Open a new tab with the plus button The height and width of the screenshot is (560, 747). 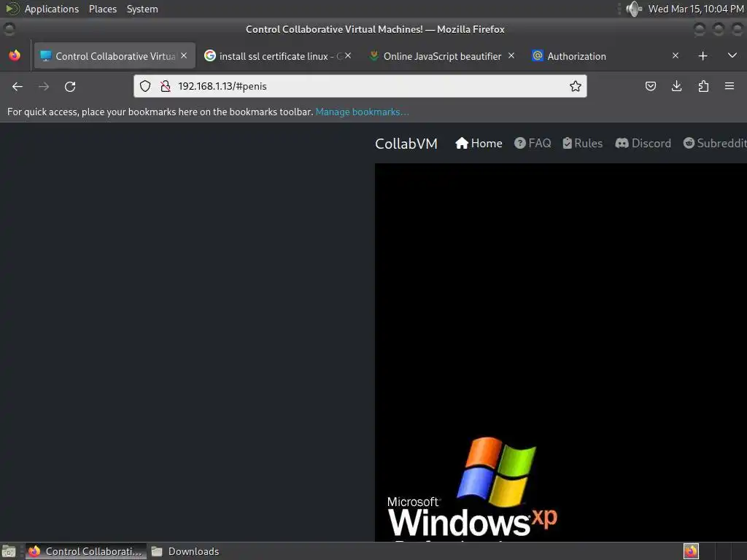click(703, 56)
